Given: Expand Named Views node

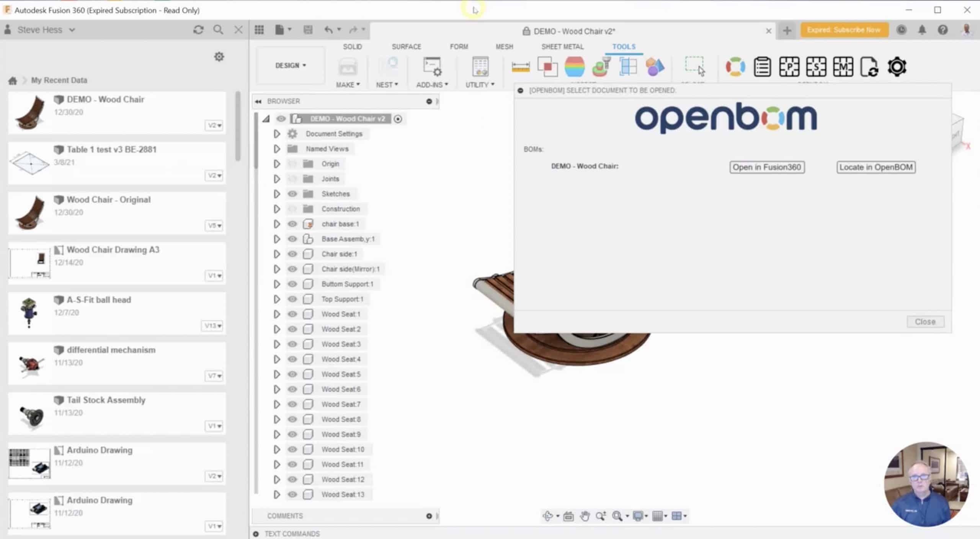Looking at the screenshot, I should 277,149.
